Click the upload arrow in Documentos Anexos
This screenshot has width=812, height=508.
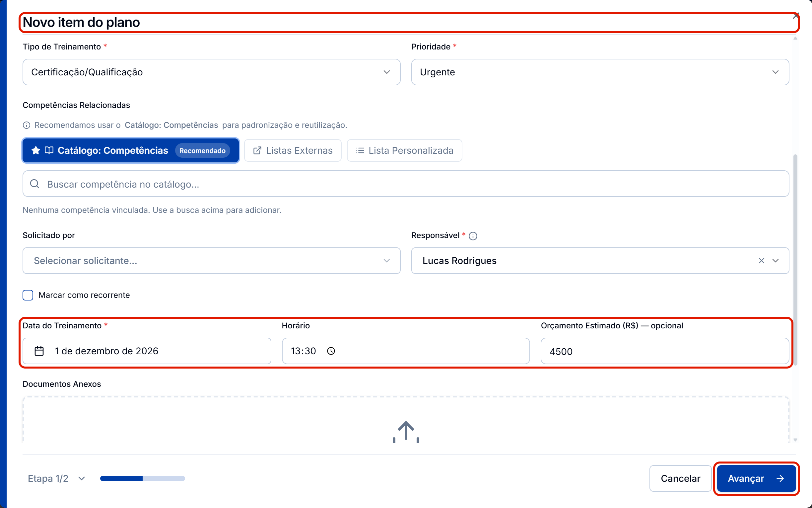(406, 432)
